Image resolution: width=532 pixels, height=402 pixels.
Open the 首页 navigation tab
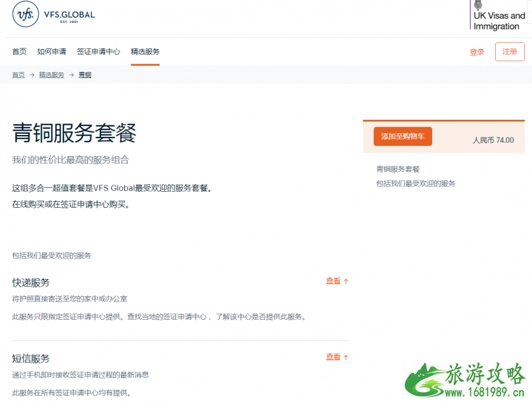[19, 52]
